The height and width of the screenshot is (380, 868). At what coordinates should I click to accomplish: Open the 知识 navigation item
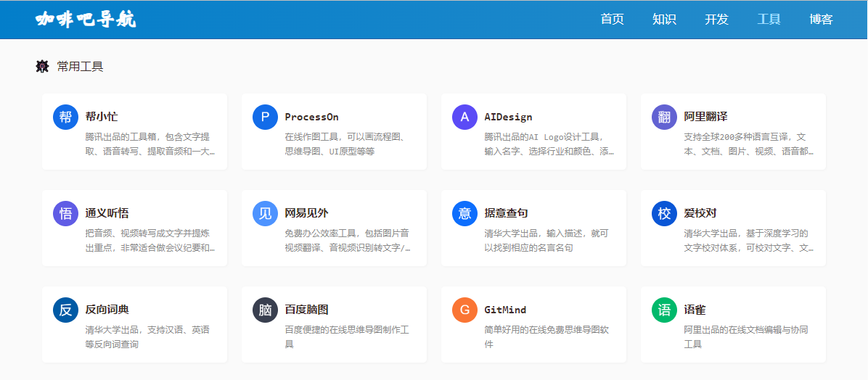tap(664, 20)
